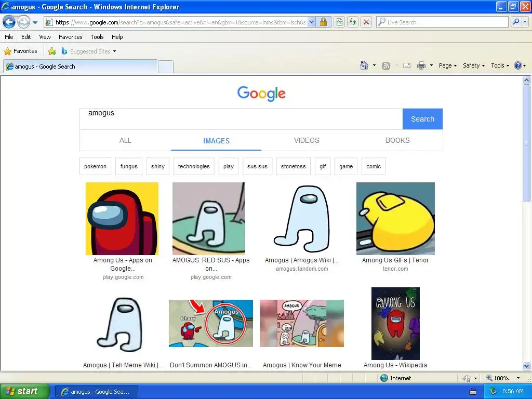Click the pokemon suggestion chip

[96, 166]
